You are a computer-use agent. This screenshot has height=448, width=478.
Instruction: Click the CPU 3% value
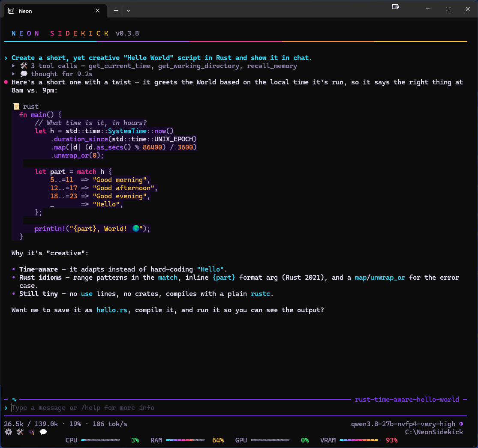[135, 440]
